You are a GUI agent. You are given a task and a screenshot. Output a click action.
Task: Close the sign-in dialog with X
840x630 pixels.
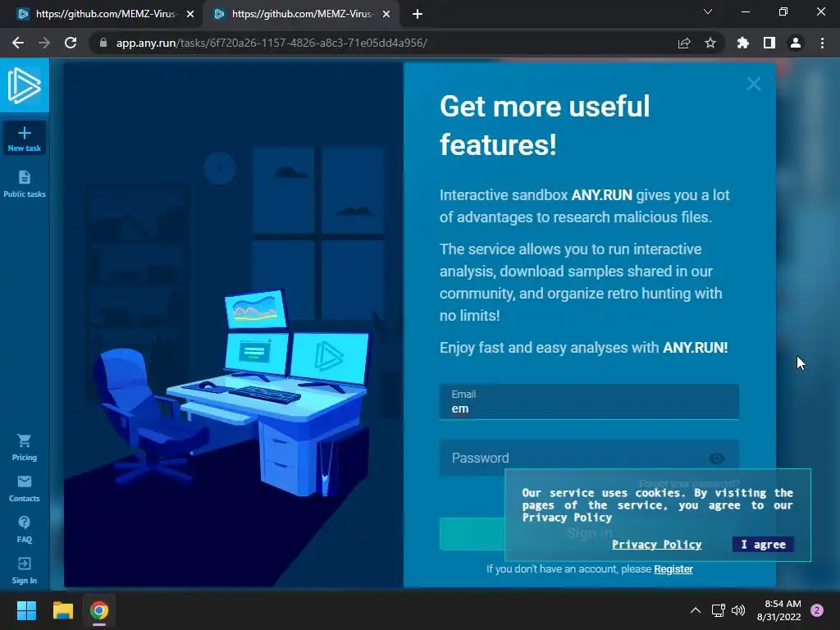click(x=753, y=84)
